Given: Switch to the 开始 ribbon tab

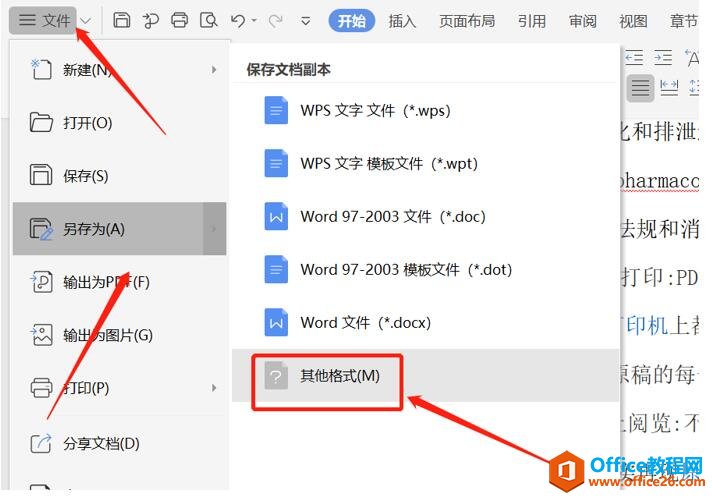Looking at the screenshot, I should [351, 20].
